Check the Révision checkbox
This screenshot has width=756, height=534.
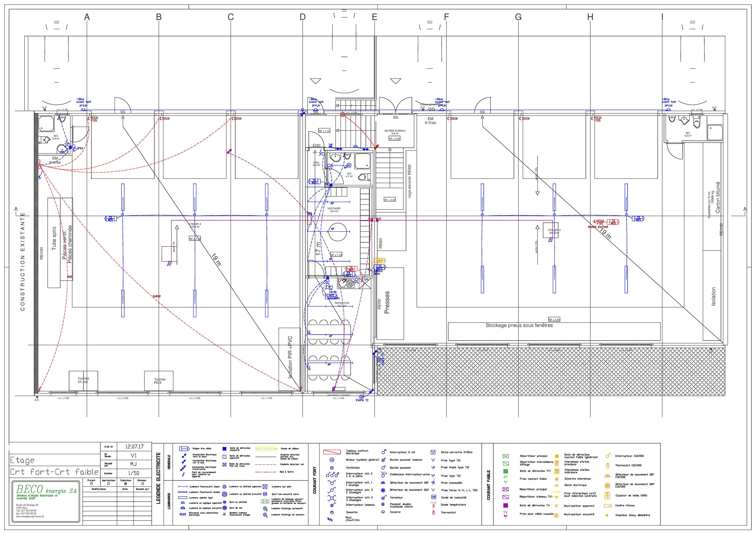coord(143,484)
